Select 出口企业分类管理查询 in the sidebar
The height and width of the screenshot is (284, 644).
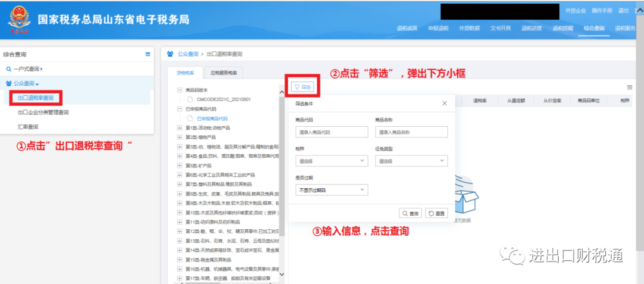[43, 113]
